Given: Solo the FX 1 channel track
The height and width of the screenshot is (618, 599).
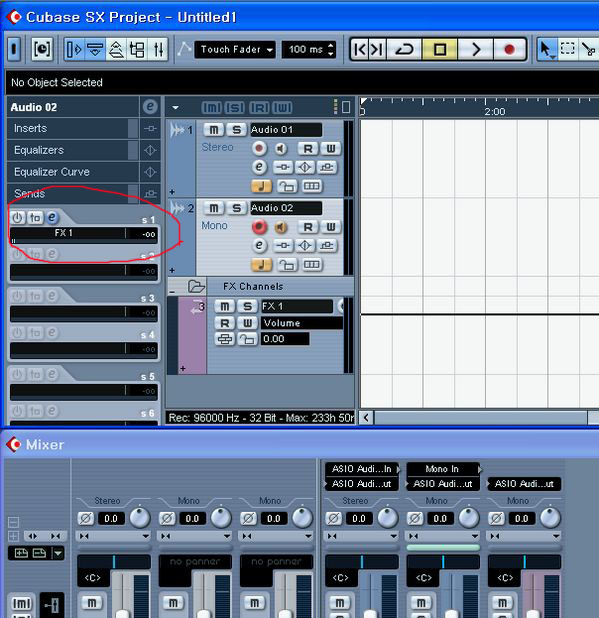Looking at the screenshot, I should tap(247, 306).
